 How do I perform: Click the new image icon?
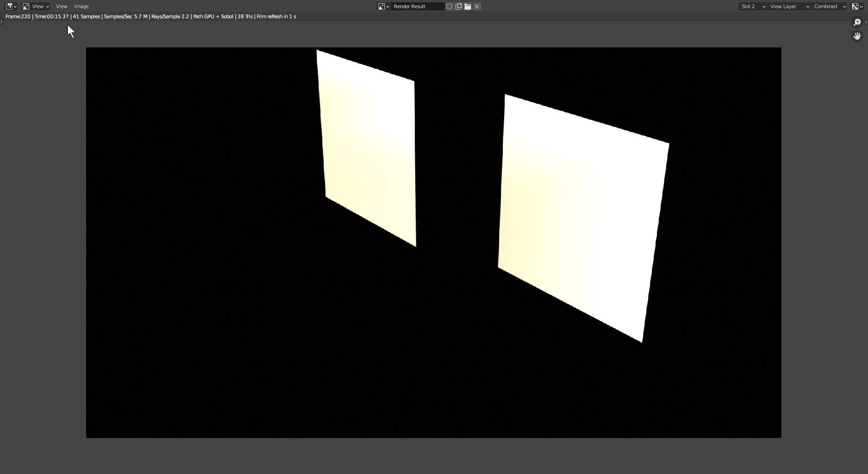459,6
